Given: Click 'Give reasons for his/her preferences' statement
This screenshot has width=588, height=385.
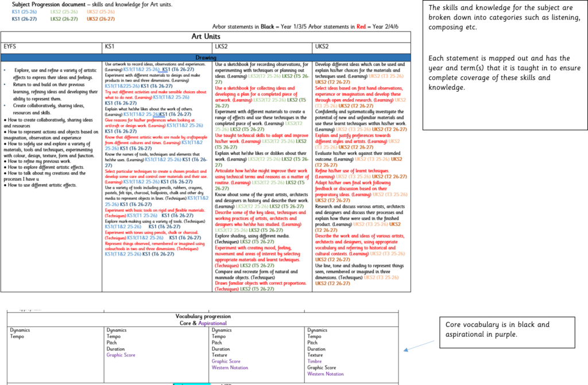Looking at the screenshot, I should coord(154,126).
